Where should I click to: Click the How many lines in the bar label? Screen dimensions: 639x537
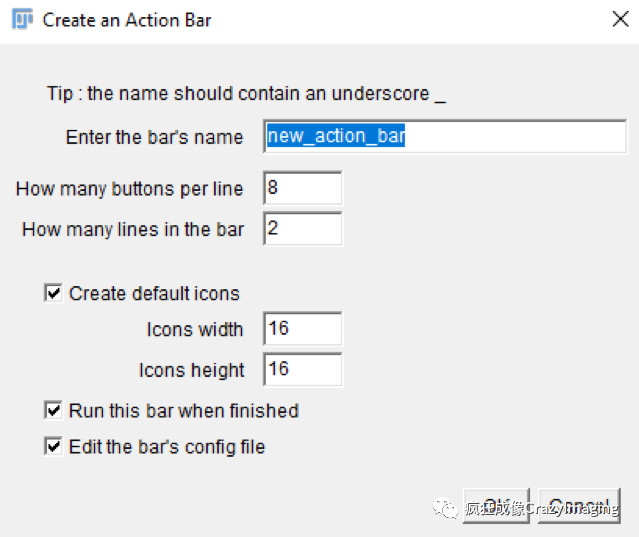[133, 229]
